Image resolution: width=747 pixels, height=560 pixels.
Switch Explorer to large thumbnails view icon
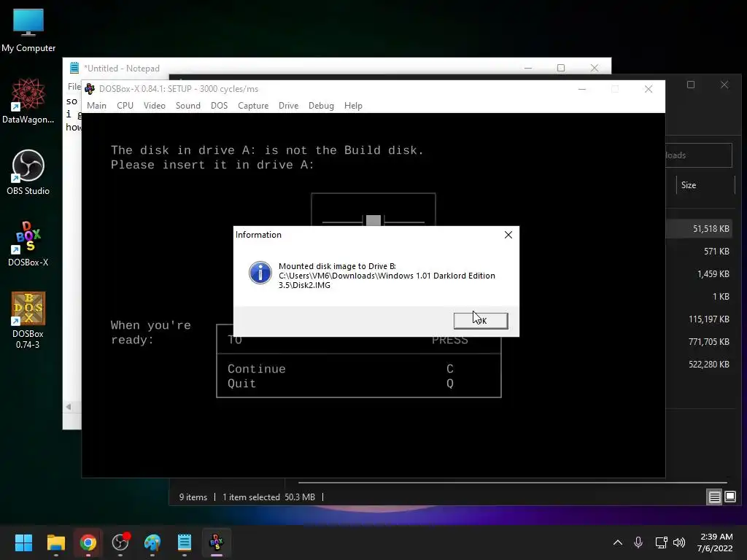(730, 497)
